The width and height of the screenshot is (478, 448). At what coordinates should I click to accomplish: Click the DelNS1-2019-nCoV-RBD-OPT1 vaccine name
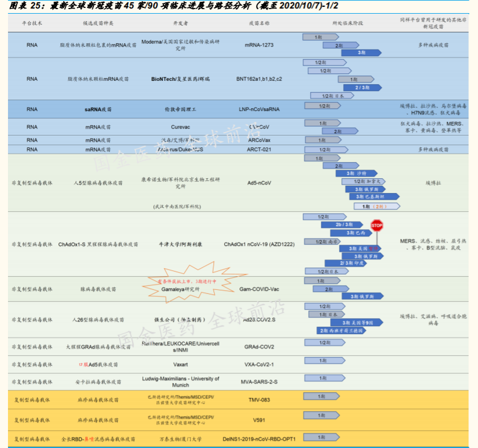point(259,439)
